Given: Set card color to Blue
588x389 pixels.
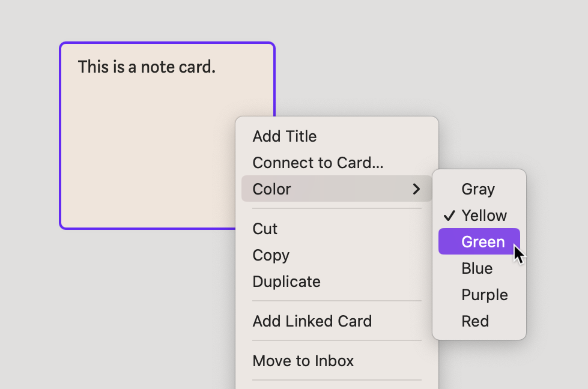Looking at the screenshot, I should point(479,268).
